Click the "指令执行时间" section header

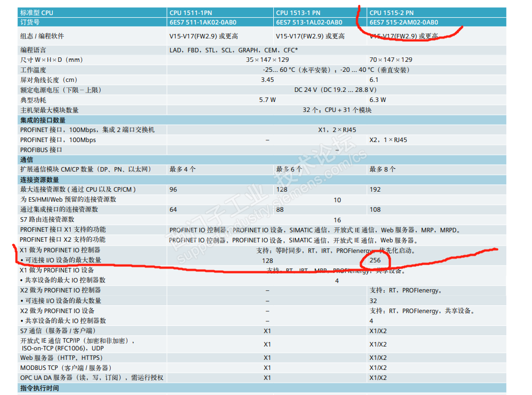click(x=40, y=388)
